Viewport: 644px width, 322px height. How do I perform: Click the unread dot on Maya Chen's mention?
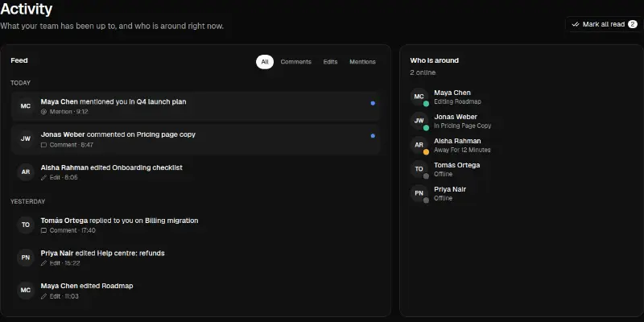tap(373, 104)
